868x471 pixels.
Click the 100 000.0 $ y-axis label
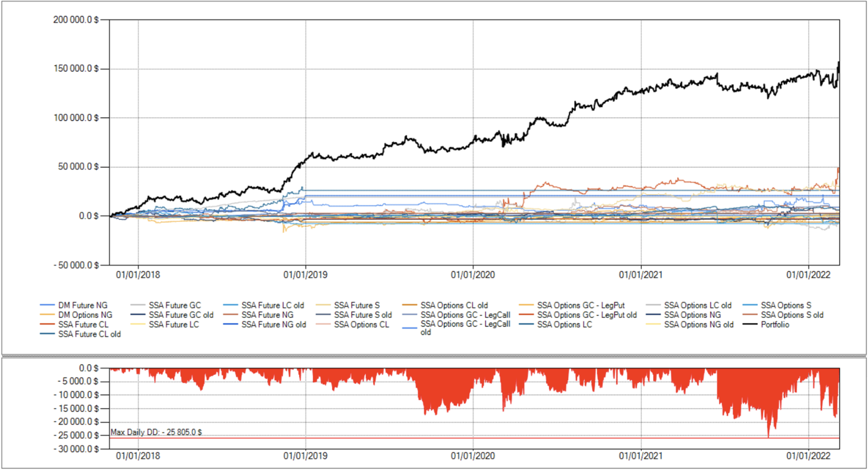click(x=76, y=118)
